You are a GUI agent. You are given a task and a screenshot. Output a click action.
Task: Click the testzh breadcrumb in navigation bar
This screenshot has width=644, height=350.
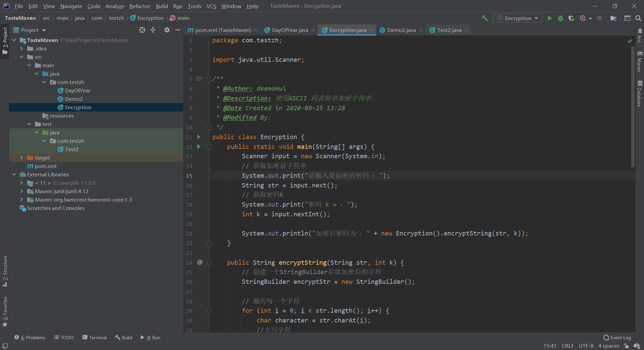(x=116, y=18)
